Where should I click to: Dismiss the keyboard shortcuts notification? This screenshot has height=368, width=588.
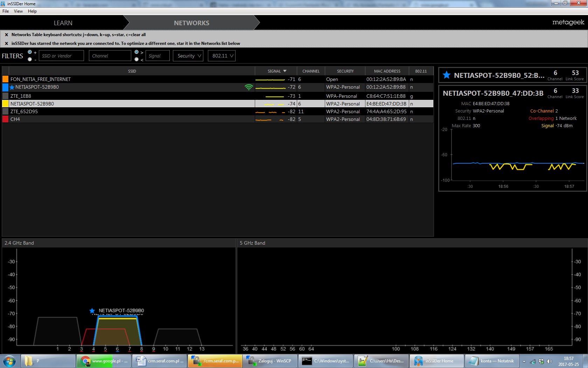point(6,35)
